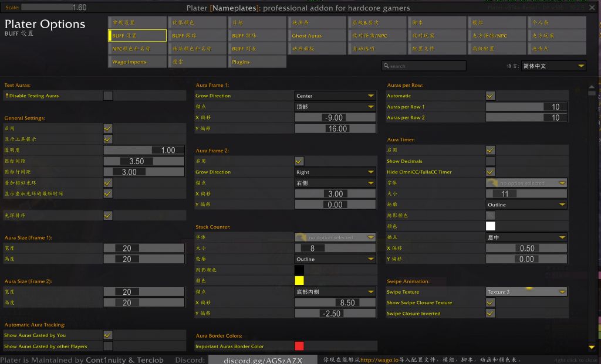Click the discord.gg/AGSzAZX link
601x364 pixels.
pyautogui.click(x=263, y=360)
